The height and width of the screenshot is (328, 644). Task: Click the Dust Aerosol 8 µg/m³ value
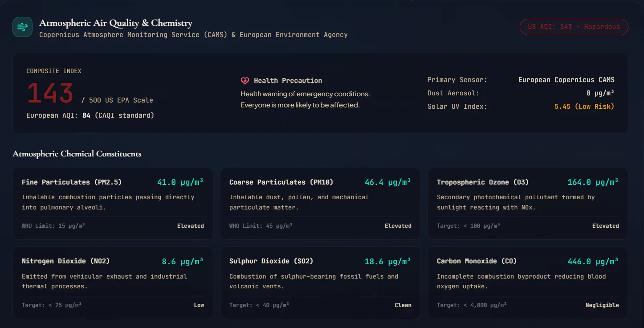click(x=600, y=93)
